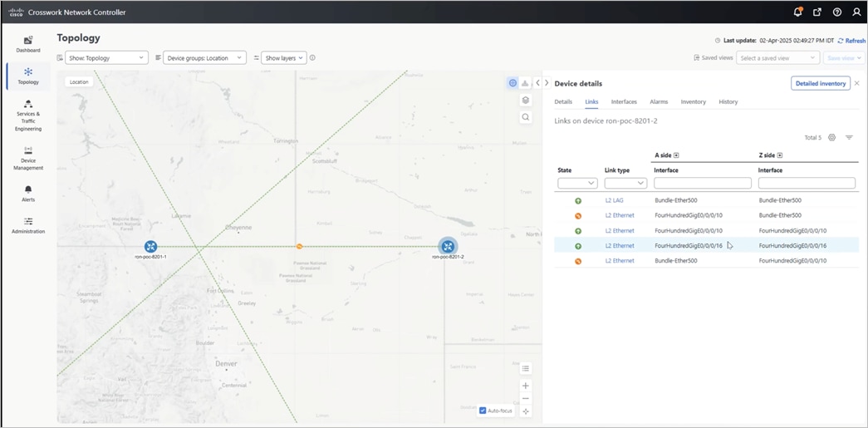Open L2 Ethernet link with FourHundredGigE0/0/0/16
This screenshot has width=868, height=428.
click(620, 245)
